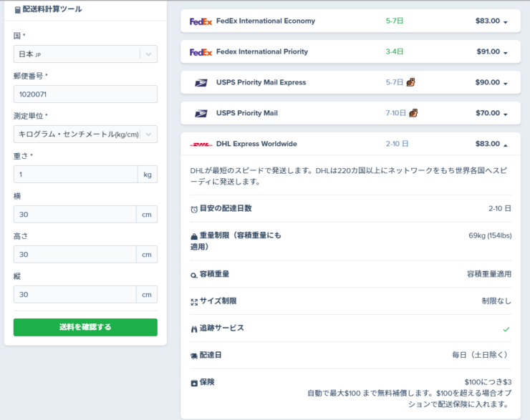Click the 69kg (154lbs) weight limit value
This screenshot has width=530, height=420.
tap(490, 235)
